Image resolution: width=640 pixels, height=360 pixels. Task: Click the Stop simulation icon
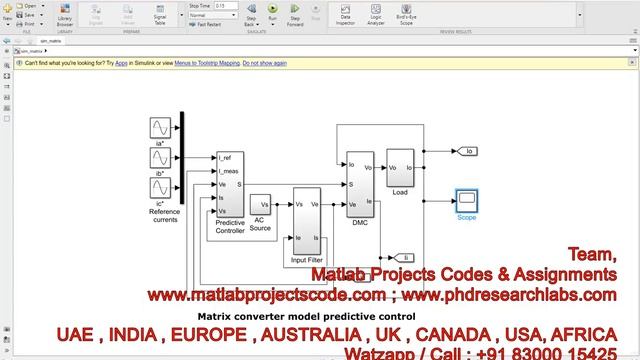pos(316,9)
